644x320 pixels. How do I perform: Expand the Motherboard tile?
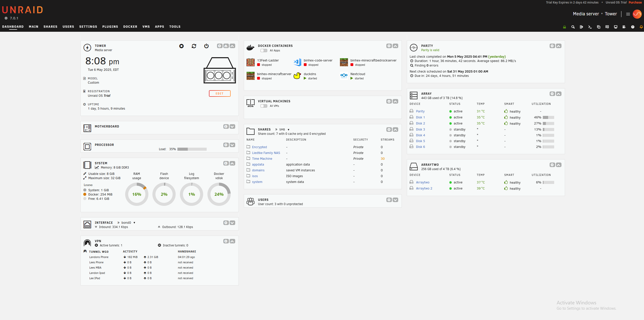coord(232,126)
